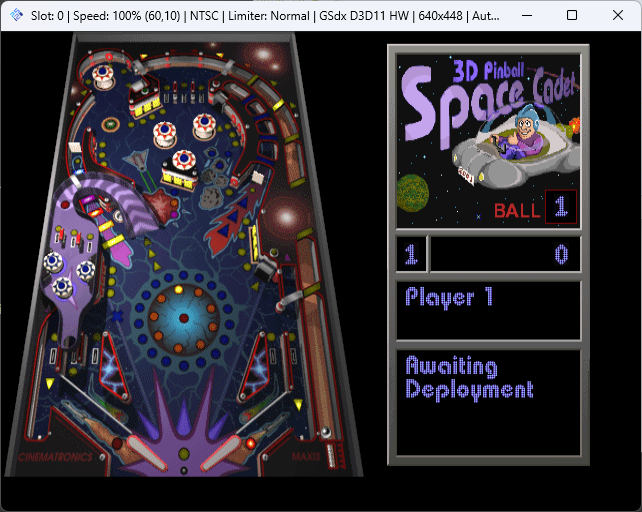Click the BALL number counter box

point(561,208)
